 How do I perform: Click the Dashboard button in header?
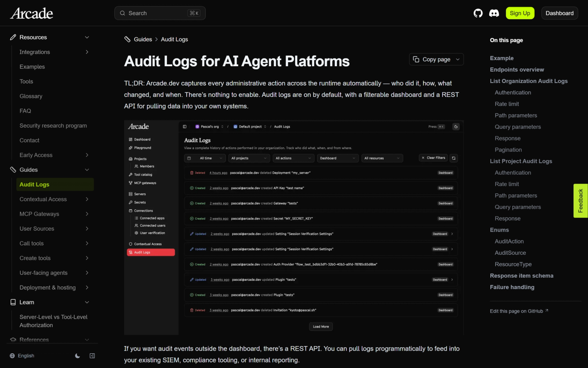pyautogui.click(x=559, y=13)
